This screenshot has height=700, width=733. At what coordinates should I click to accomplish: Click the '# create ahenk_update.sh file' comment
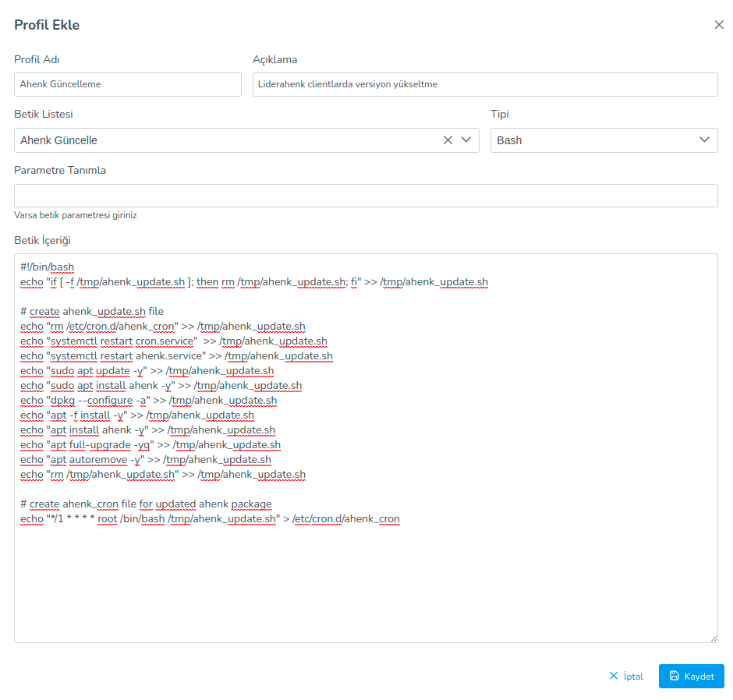coord(92,312)
